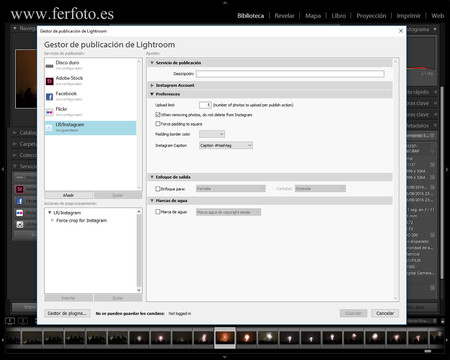This screenshot has height=360, width=450.
Task: Collapse the Servicios de publicación panel
Action: point(15,166)
